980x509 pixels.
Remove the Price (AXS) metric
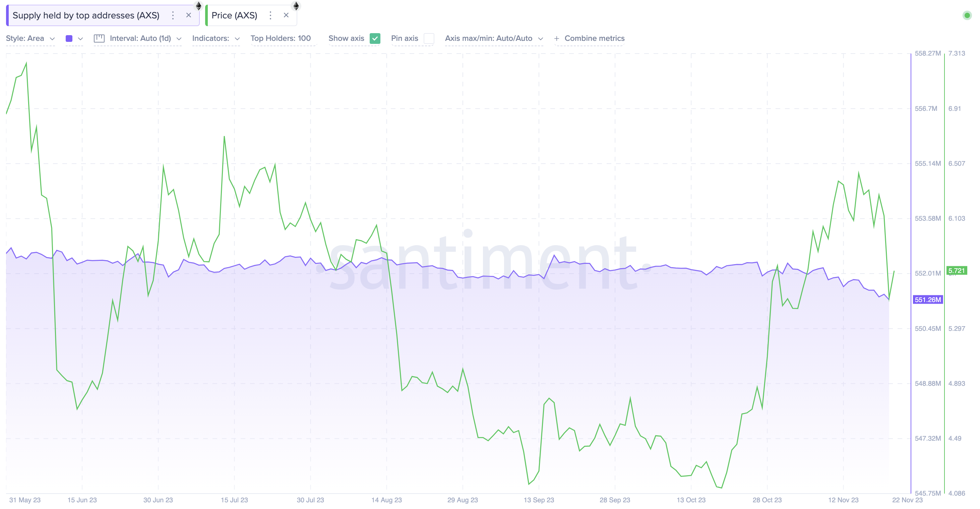point(286,15)
